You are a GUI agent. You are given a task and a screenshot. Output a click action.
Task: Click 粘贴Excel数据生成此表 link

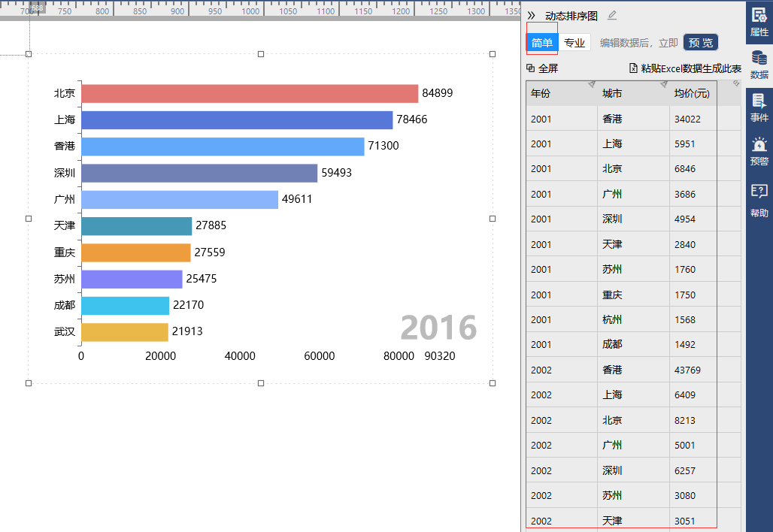[x=691, y=68]
